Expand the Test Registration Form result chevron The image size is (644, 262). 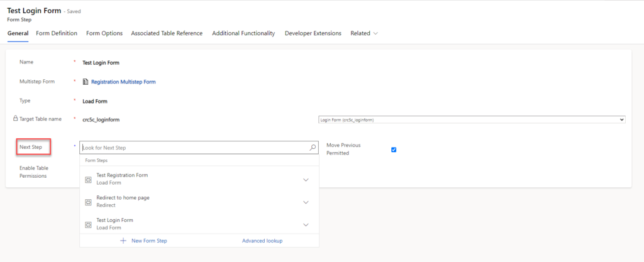[306, 180]
